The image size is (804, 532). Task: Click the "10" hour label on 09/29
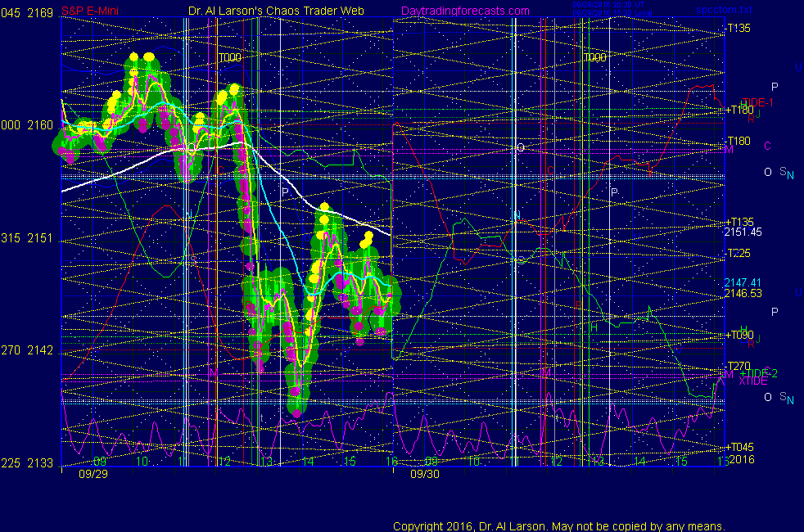pyautogui.click(x=142, y=462)
